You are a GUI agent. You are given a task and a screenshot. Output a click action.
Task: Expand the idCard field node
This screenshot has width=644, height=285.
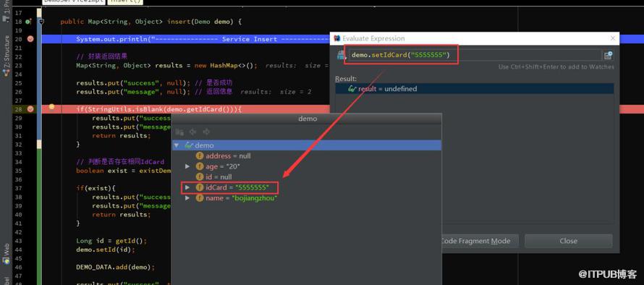click(x=187, y=187)
